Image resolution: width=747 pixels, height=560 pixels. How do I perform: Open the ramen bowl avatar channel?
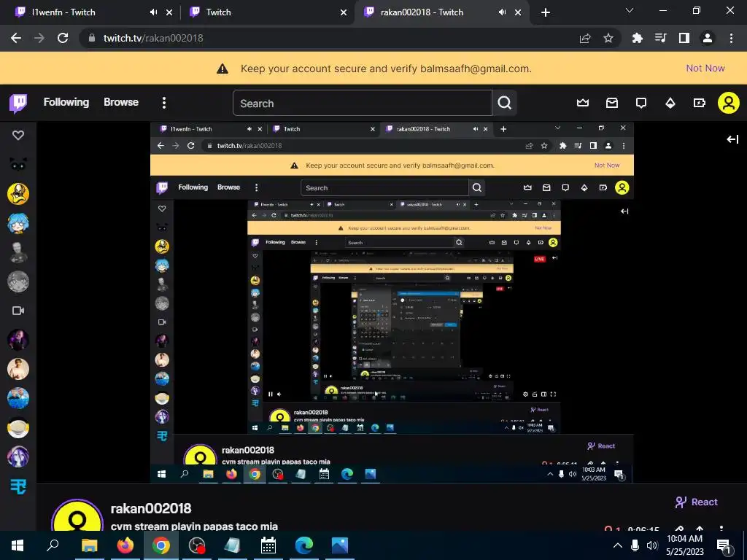[x=18, y=427]
